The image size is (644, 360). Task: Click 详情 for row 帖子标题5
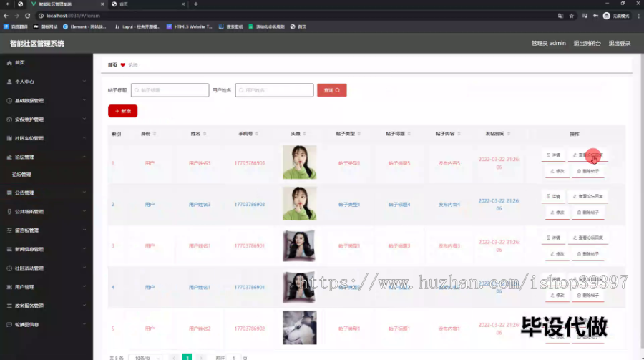pyautogui.click(x=553, y=155)
